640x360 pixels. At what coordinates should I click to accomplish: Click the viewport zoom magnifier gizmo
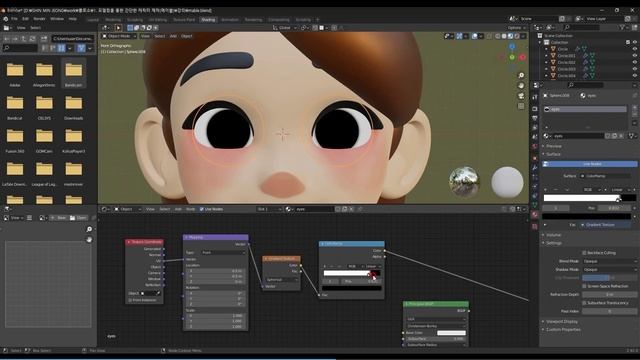[521, 76]
